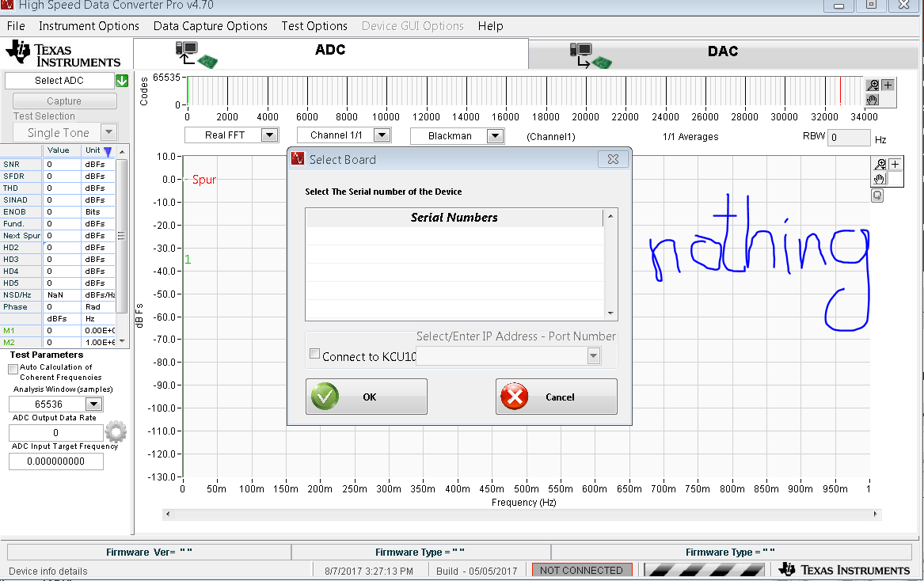Click the red X icon on Cancel button
Image resolution: width=924 pixels, height=581 pixels.
point(515,397)
